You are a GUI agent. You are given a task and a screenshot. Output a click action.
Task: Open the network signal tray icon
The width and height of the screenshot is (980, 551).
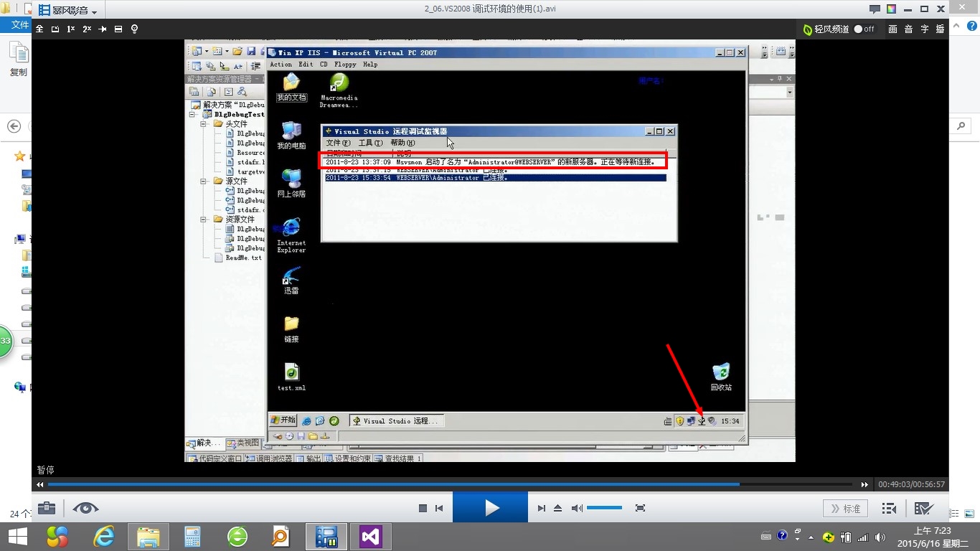point(863,537)
